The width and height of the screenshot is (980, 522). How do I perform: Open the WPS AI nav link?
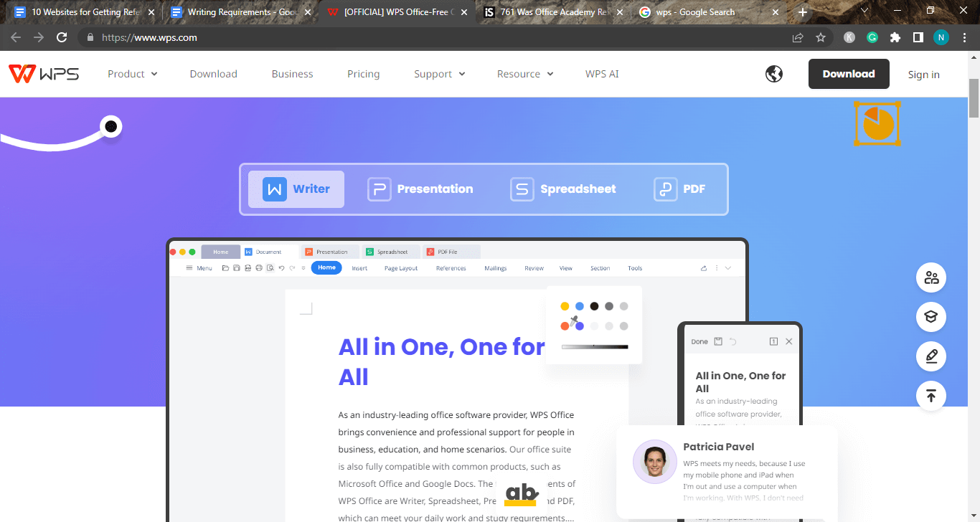(602, 74)
